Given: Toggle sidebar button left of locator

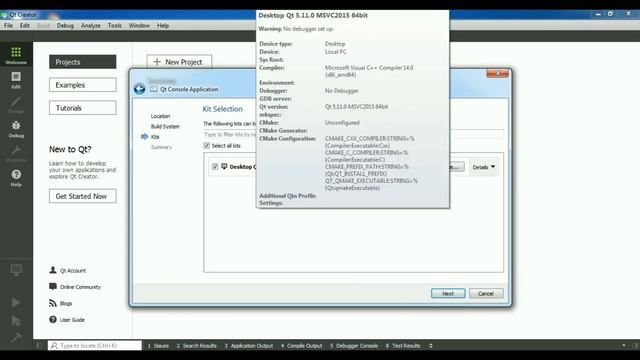Looking at the screenshot, I should coord(39,346).
